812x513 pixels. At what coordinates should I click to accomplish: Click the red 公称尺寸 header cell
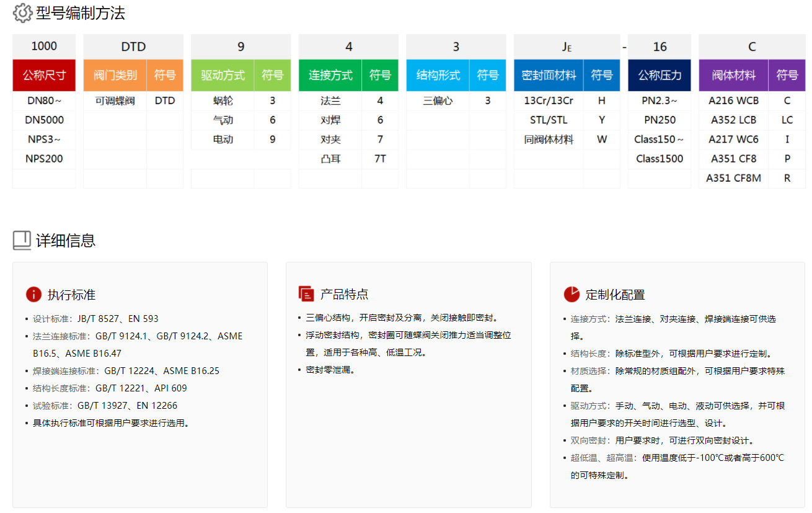click(44, 76)
